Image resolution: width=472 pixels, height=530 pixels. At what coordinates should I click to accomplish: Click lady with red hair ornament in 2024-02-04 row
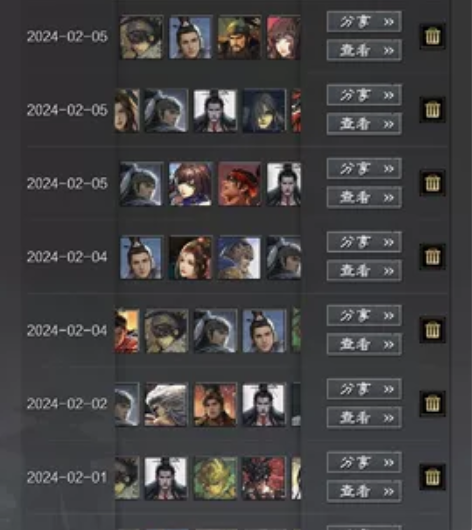191,258
